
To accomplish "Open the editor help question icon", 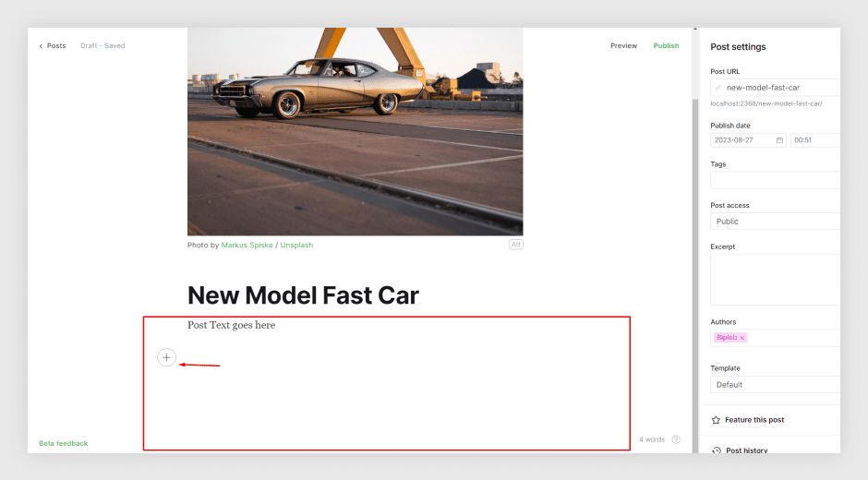I will 676,439.
